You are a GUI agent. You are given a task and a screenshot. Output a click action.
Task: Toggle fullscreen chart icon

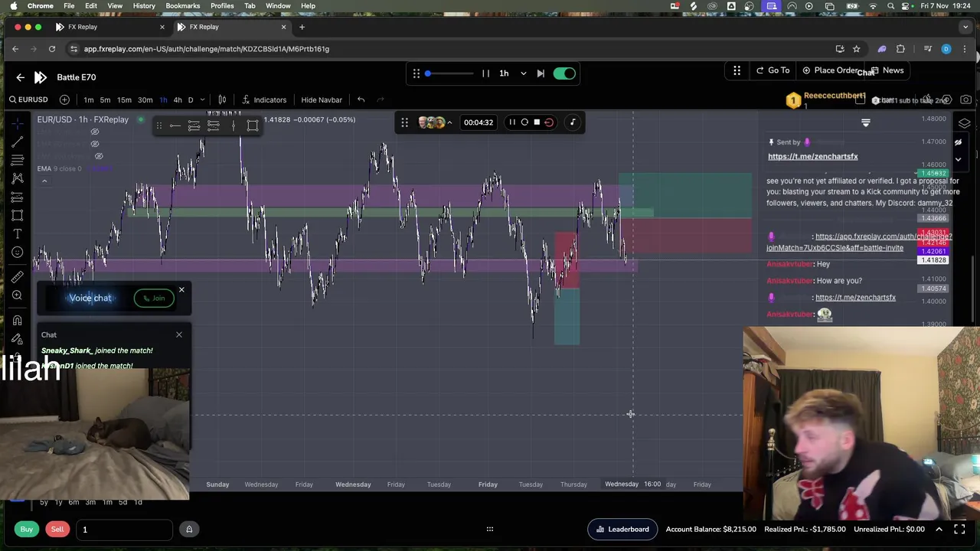(959, 530)
